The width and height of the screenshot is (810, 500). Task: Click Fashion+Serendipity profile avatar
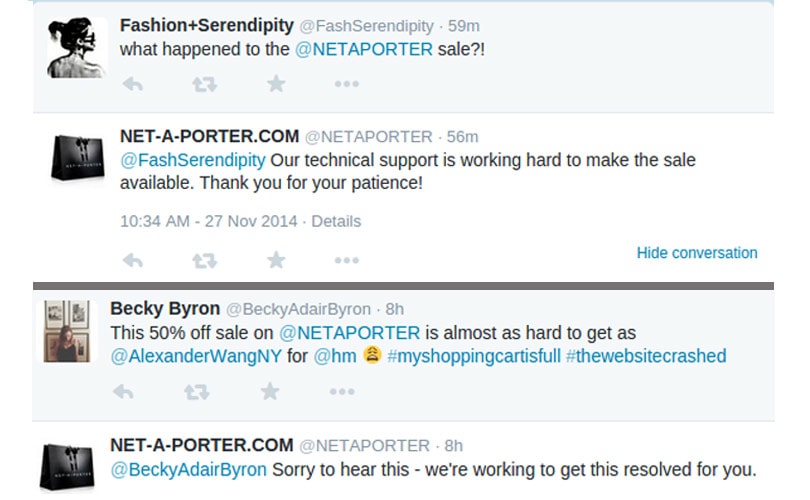coord(77,47)
